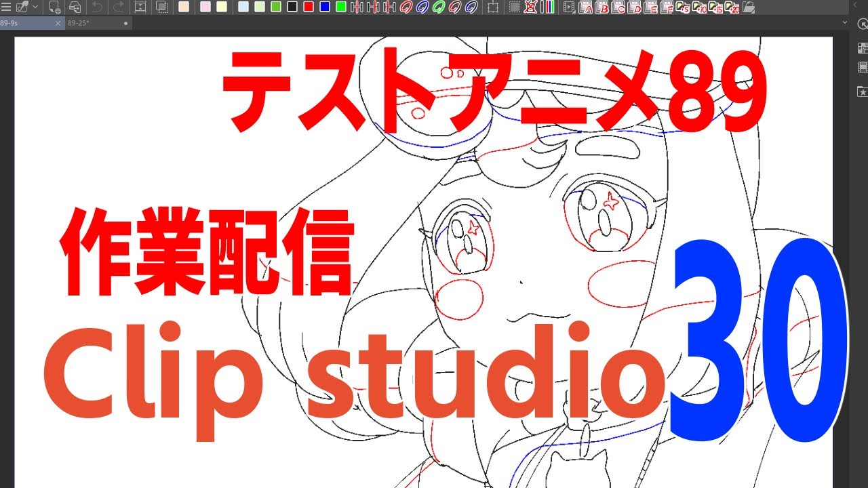
Task: Pick the pink color swatch
Action: coord(205,7)
